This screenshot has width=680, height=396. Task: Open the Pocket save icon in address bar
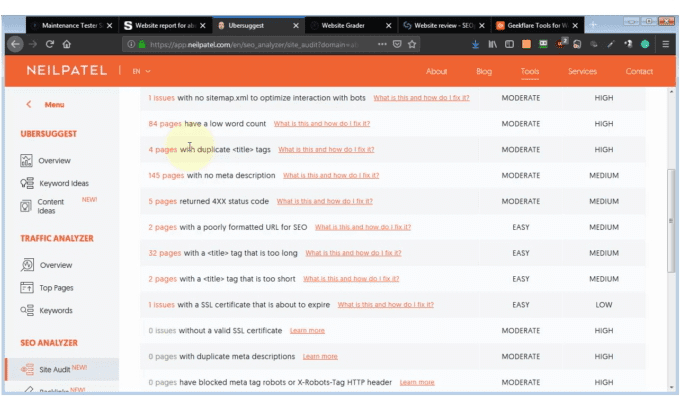tap(397, 44)
